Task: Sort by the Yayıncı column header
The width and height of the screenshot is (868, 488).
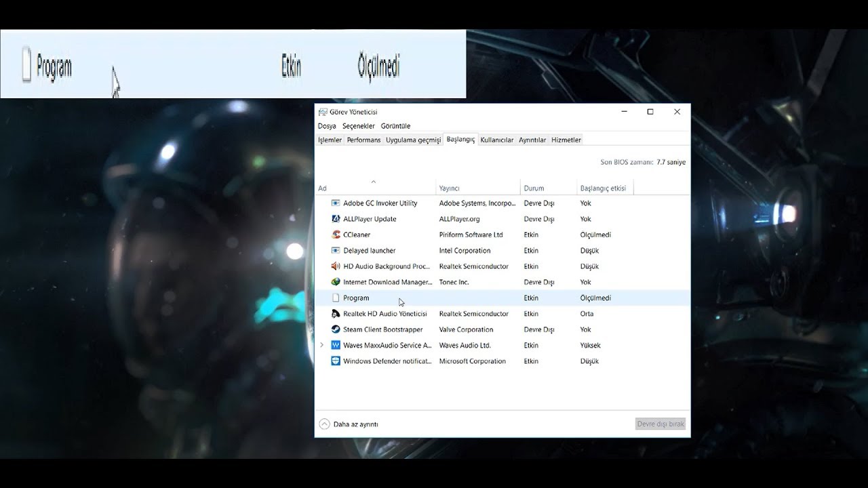Action: pos(478,188)
